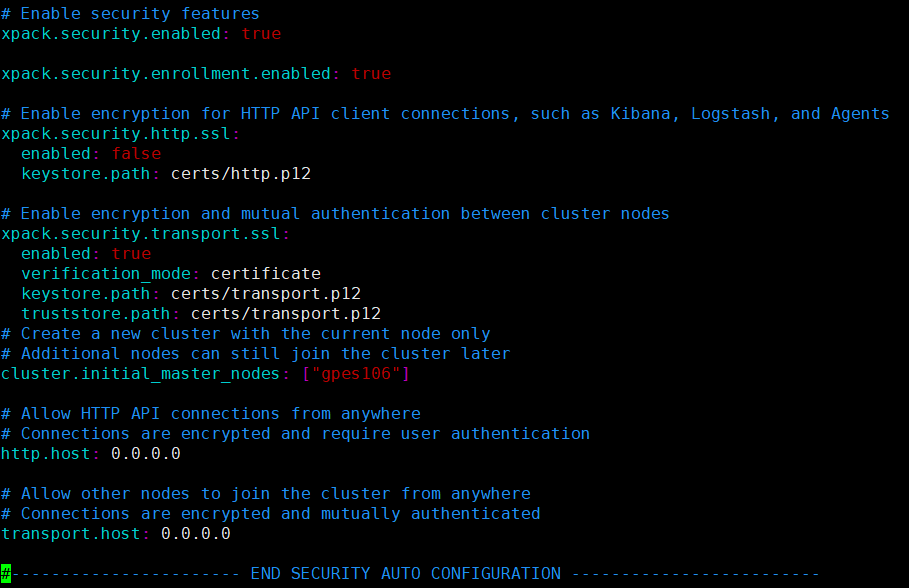This screenshot has height=588, width=909.
Task: Click the verification_mode key
Action: pyautogui.click(x=106, y=274)
